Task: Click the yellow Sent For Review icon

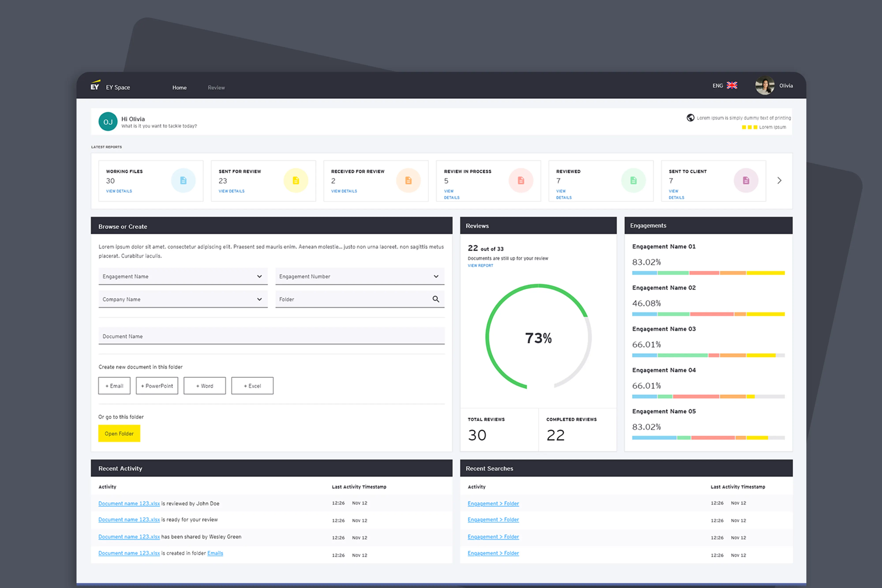Action: (295, 180)
